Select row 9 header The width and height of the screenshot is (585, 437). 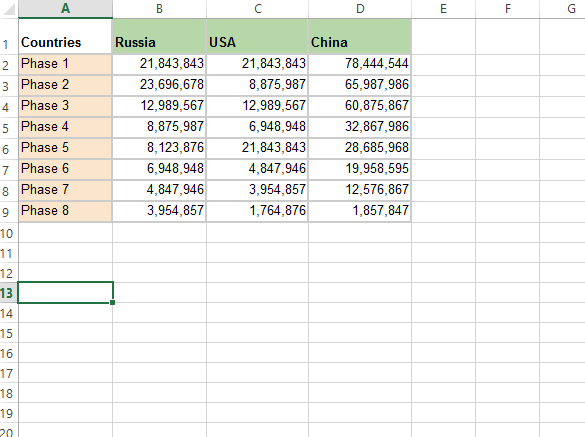(x=9, y=212)
